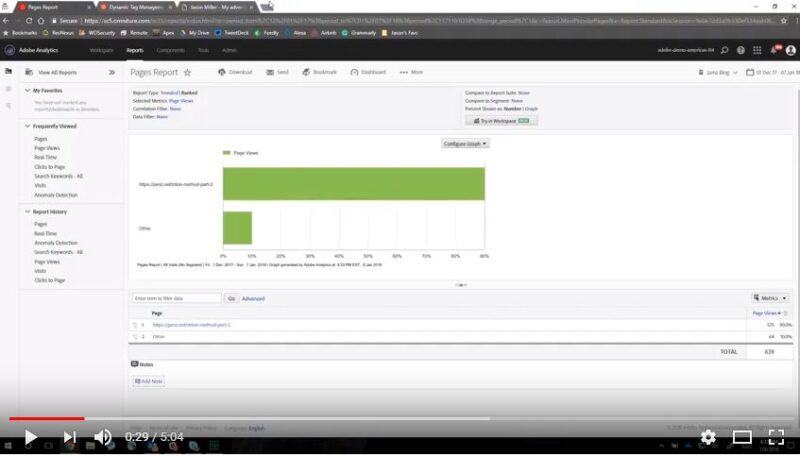Skip to next video
The image size is (800, 456).
pyautogui.click(x=69, y=437)
